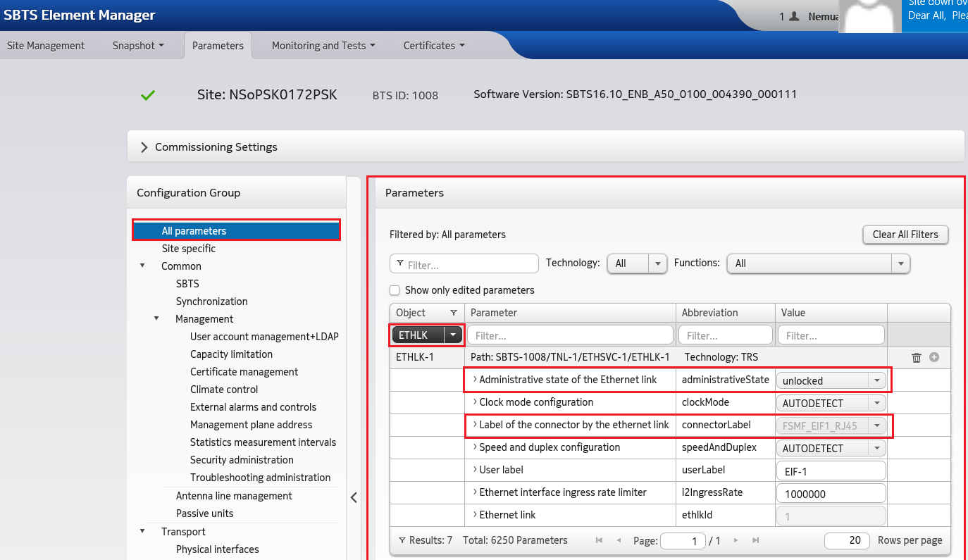
Task: Click the Parameter filter text field
Action: pos(569,335)
